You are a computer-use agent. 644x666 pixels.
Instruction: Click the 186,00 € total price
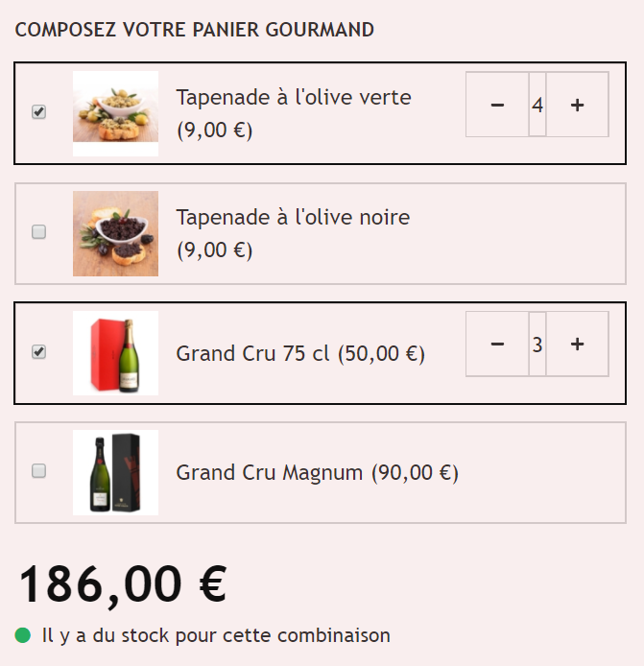tap(123, 584)
